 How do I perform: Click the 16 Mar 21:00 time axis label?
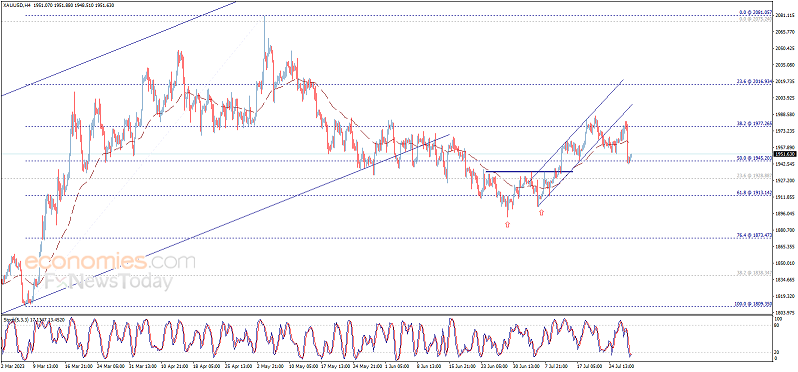click(80, 365)
